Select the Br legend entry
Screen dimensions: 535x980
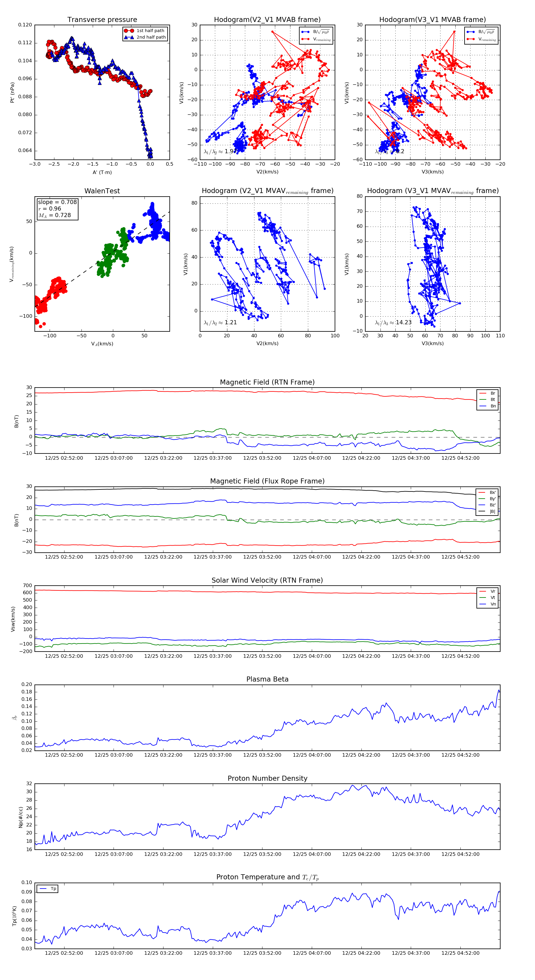[x=487, y=393]
